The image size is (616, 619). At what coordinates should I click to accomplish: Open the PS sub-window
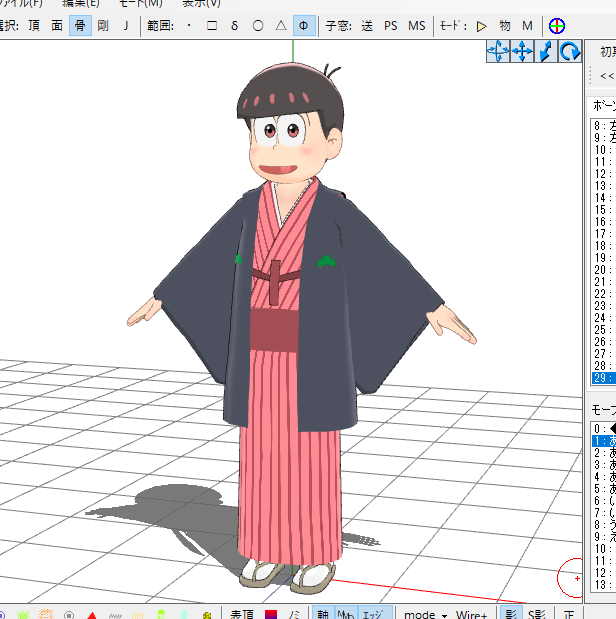391,26
